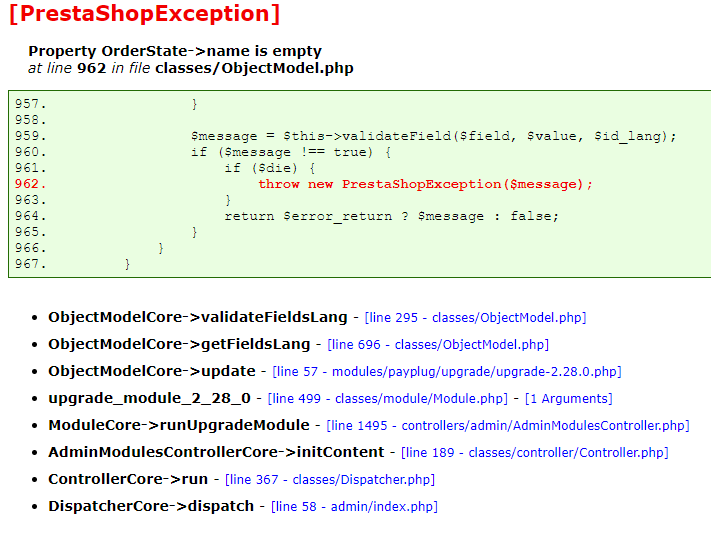Click 'ObjectModelCore->update' stack entry

click(x=152, y=371)
